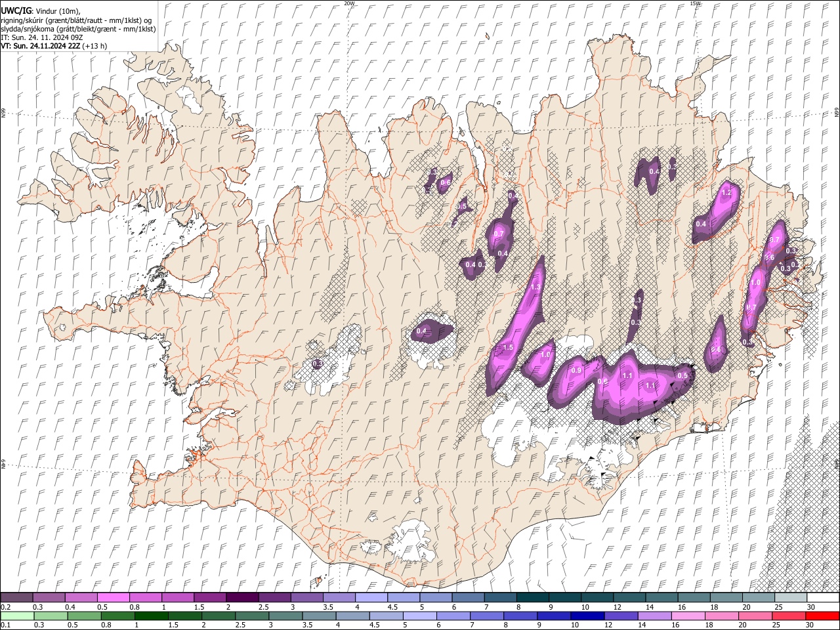Pick the greyish-purple snow swatch labeled 0.2
This screenshot has height=630, width=840.
(x=17, y=598)
